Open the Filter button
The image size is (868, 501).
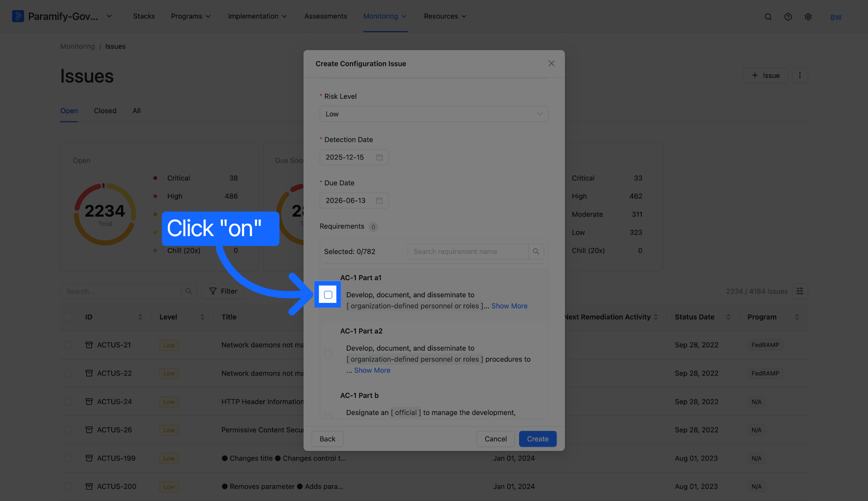click(223, 291)
